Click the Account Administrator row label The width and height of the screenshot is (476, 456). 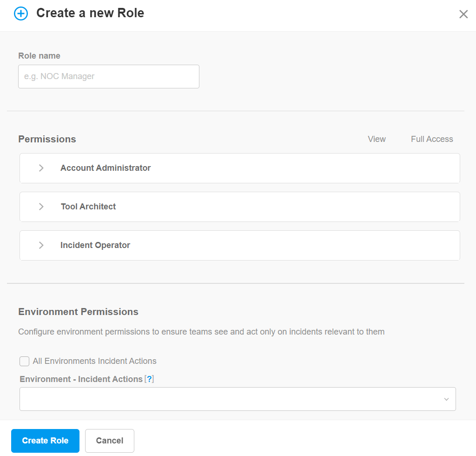(105, 168)
